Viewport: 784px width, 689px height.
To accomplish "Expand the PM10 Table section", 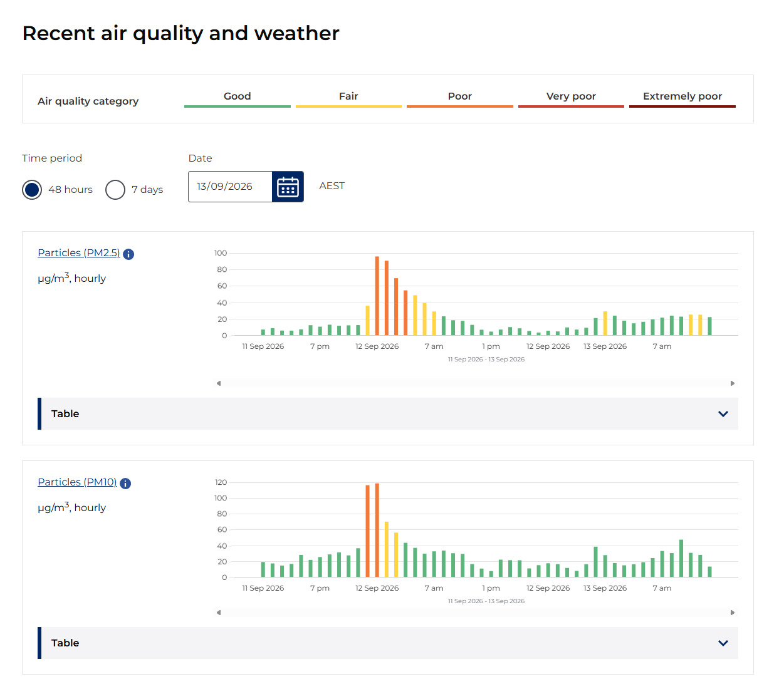I will (x=388, y=643).
